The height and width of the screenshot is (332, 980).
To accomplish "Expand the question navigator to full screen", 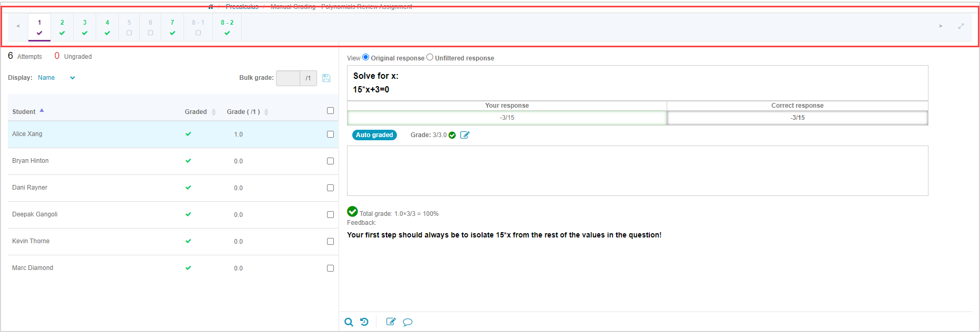I will [961, 26].
